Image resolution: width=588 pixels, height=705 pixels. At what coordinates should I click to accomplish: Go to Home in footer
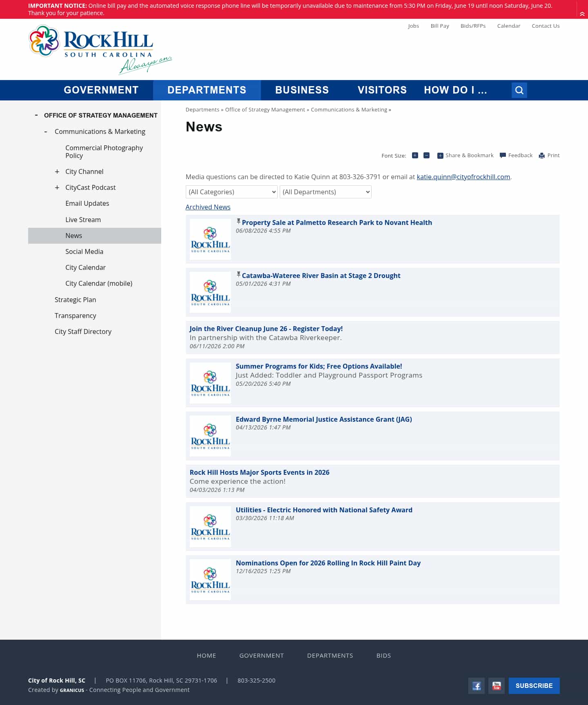tap(206, 656)
